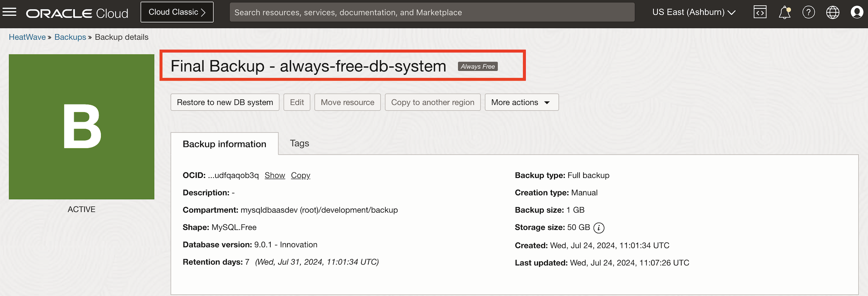Open the user profile avatar menu

point(856,12)
